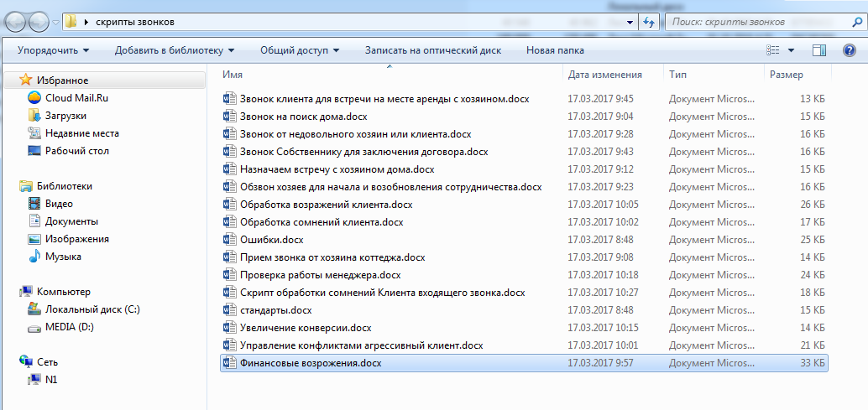868x410 pixels.
Task: Click Word icon of "Звонок клиента для встречи..." file
Action: point(229,99)
